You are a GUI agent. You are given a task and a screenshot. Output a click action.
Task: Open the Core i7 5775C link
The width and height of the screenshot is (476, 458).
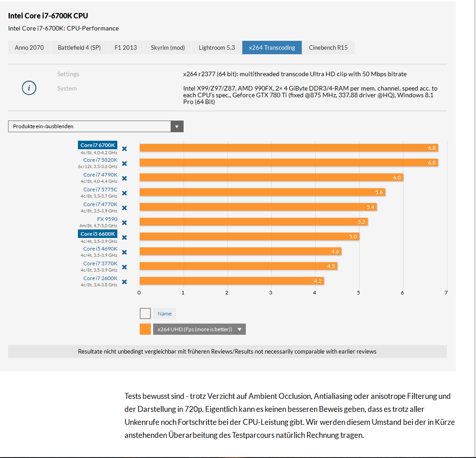coord(100,190)
